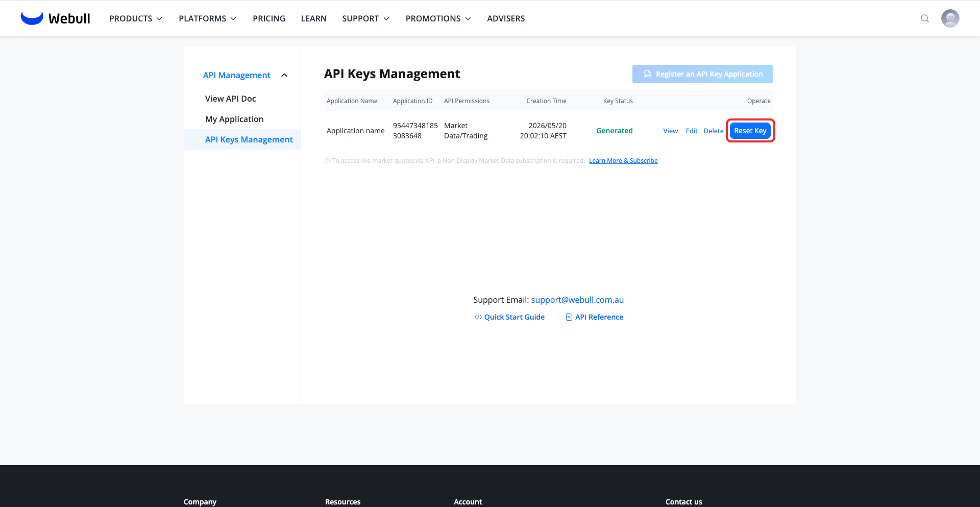The image size is (980, 507).
Task: Open the user profile avatar
Action: [x=950, y=18]
